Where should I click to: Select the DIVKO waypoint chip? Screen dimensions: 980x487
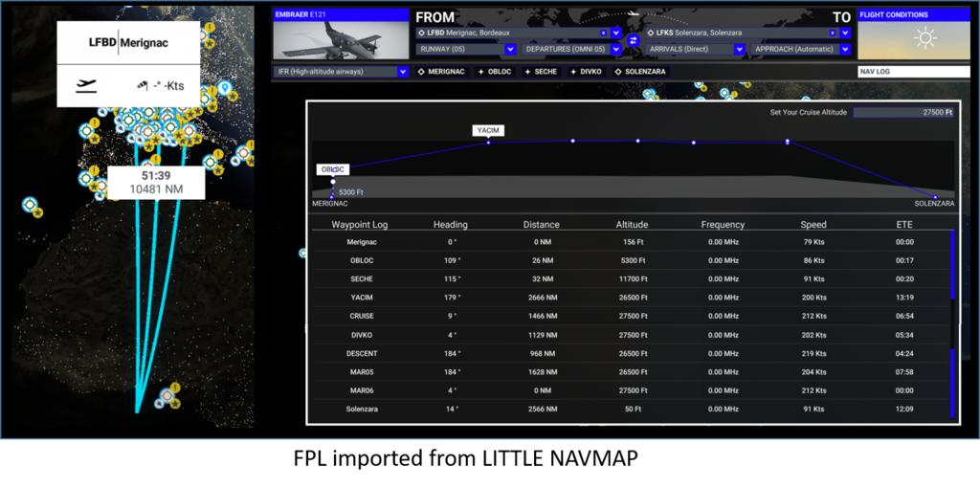[x=587, y=72]
